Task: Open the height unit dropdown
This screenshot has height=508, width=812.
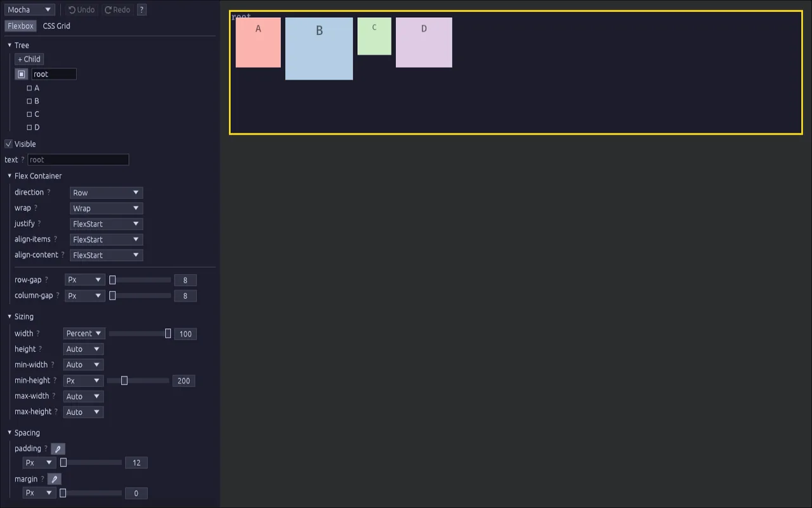Action: click(x=84, y=349)
